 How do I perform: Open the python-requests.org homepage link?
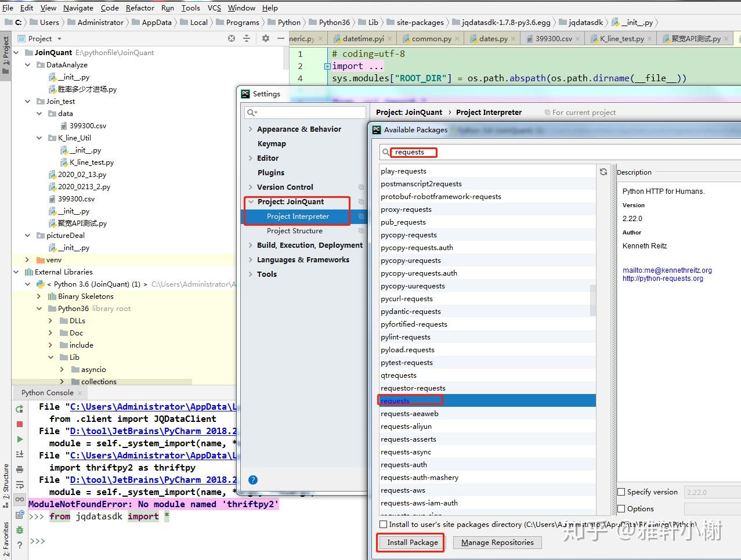click(663, 279)
